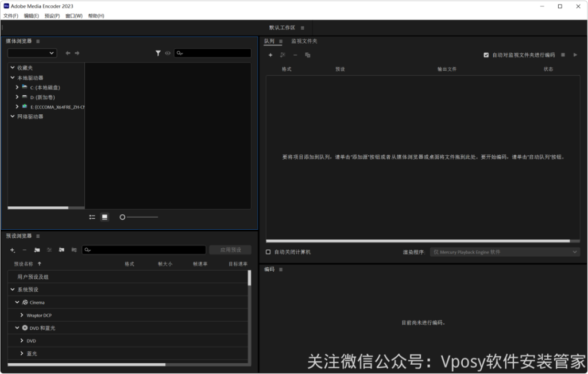Expand the DVD preset group

pyautogui.click(x=21, y=341)
